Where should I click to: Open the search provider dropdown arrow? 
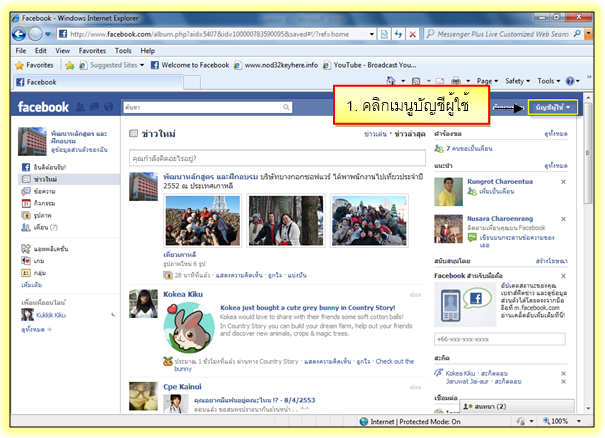point(588,34)
